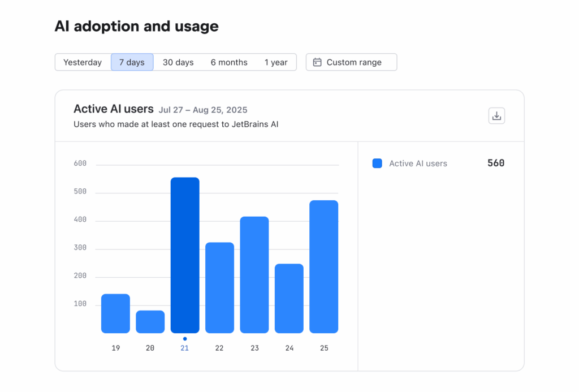
Task: Click the blue dot marker under bar 21
Action: (x=185, y=339)
